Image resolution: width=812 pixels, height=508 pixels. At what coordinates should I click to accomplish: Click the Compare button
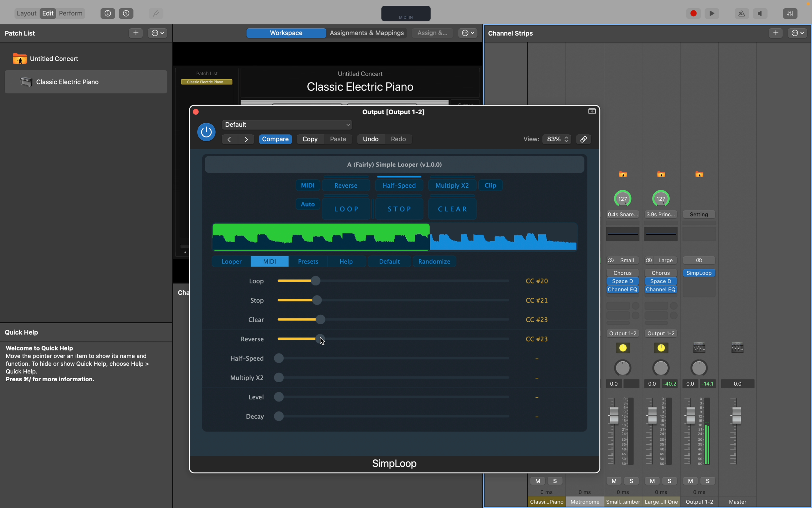(x=275, y=139)
